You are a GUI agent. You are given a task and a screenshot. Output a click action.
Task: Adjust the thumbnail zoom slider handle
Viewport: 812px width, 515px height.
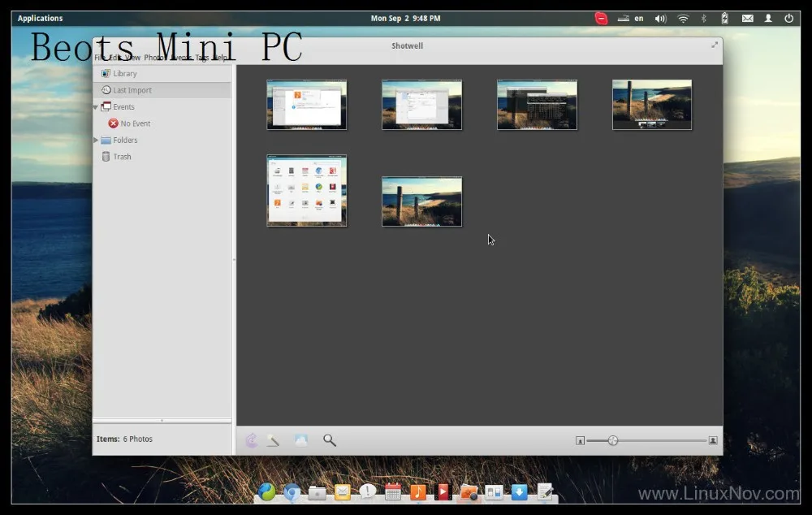(x=613, y=440)
